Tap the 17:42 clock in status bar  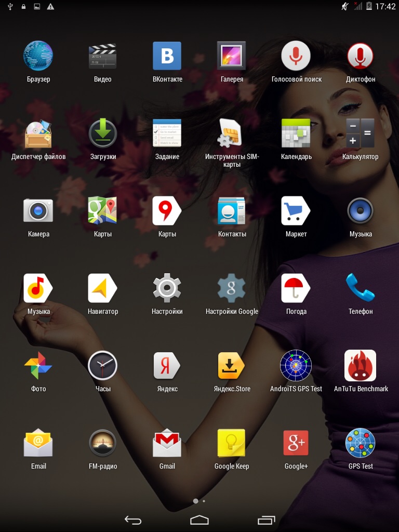pyautogui.click(x=385, y=6)
